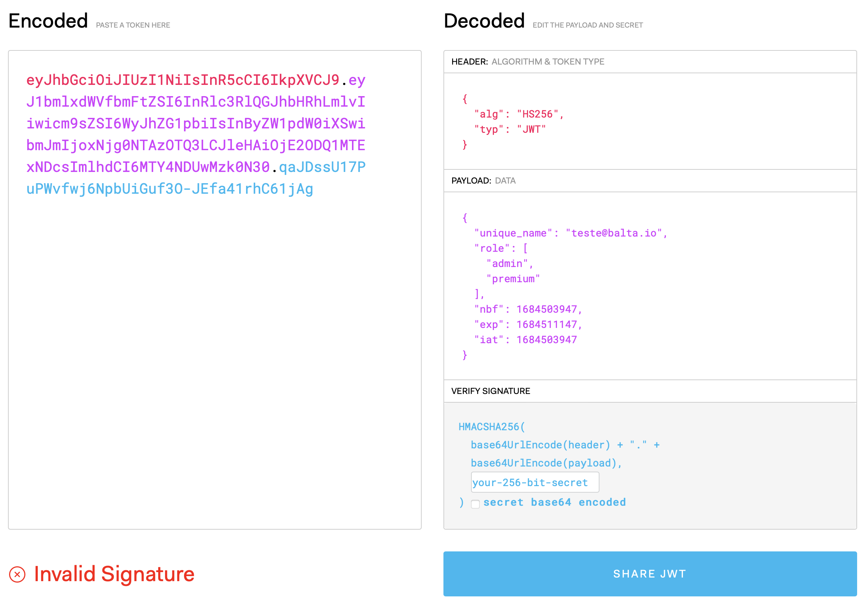Click the "admin" role entry in the payload
The width and height of the screenshot is (868, 608).
point(507,263)
